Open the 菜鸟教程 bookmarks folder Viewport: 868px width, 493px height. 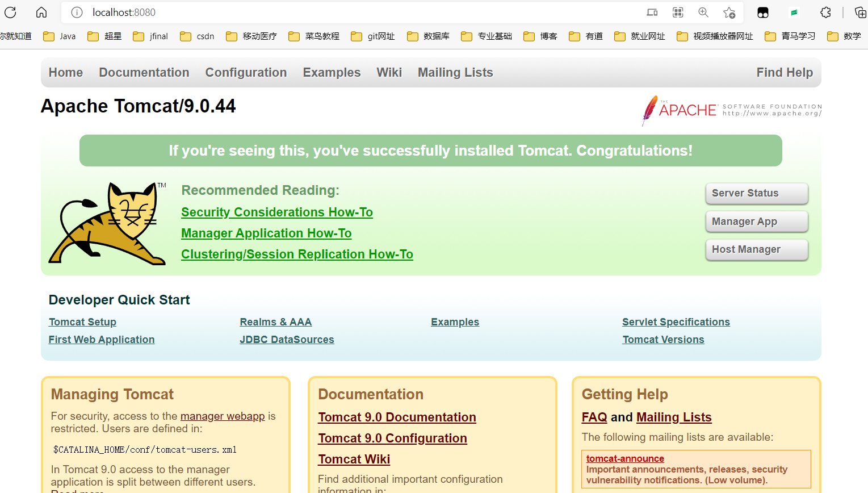(314, 36)
